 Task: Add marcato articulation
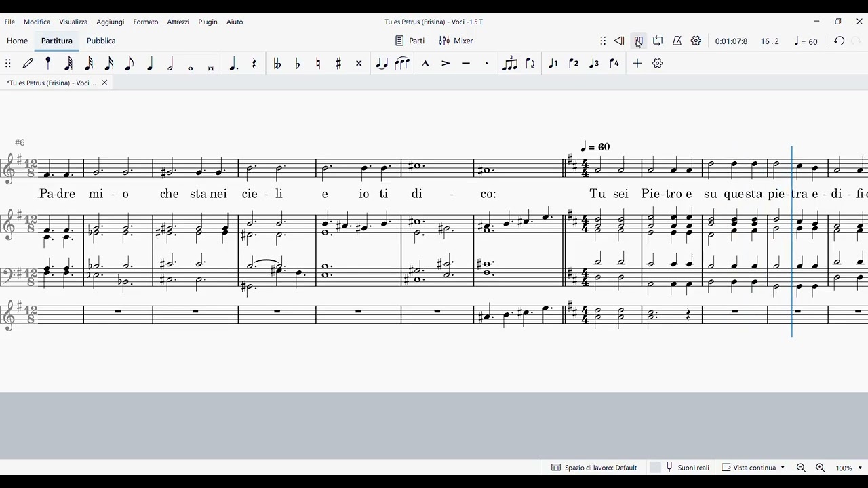(x=425, y=63)
